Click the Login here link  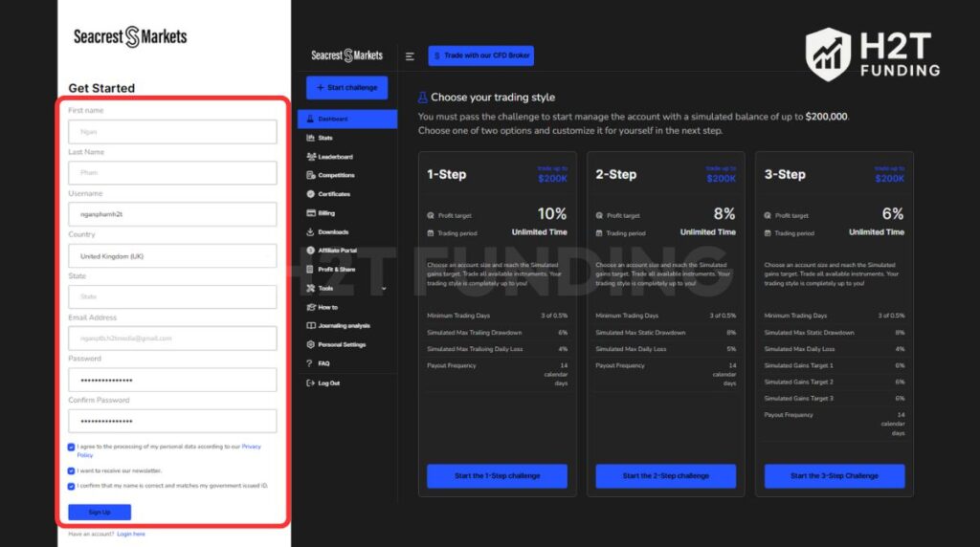tap(130, 534)
